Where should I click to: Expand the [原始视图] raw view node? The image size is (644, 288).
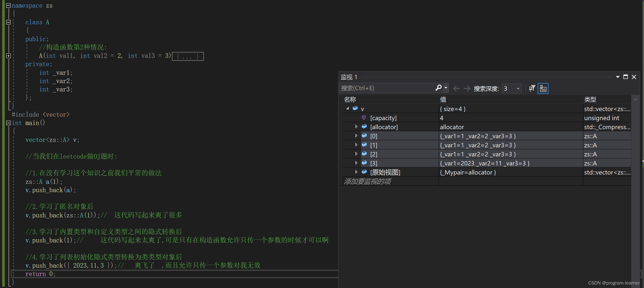tap(356, 172)
